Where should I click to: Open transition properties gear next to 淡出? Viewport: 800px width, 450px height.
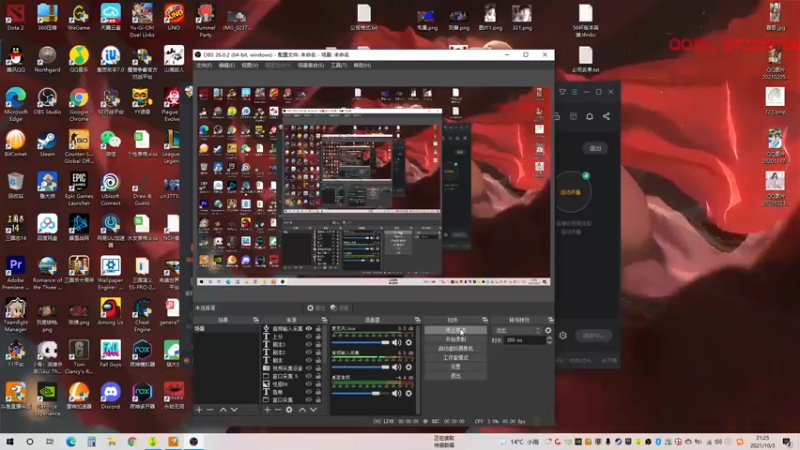[548, 331]
